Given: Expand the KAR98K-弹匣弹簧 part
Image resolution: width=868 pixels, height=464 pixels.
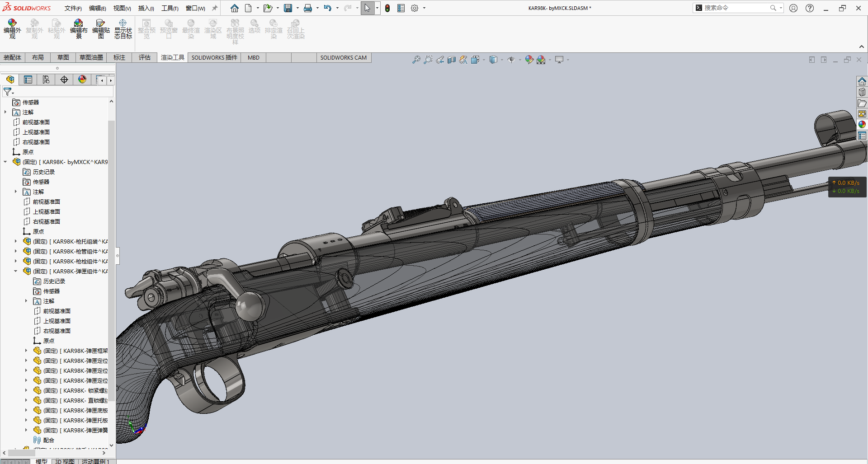Looking at the screenshot, I should (x=26, y=430).
